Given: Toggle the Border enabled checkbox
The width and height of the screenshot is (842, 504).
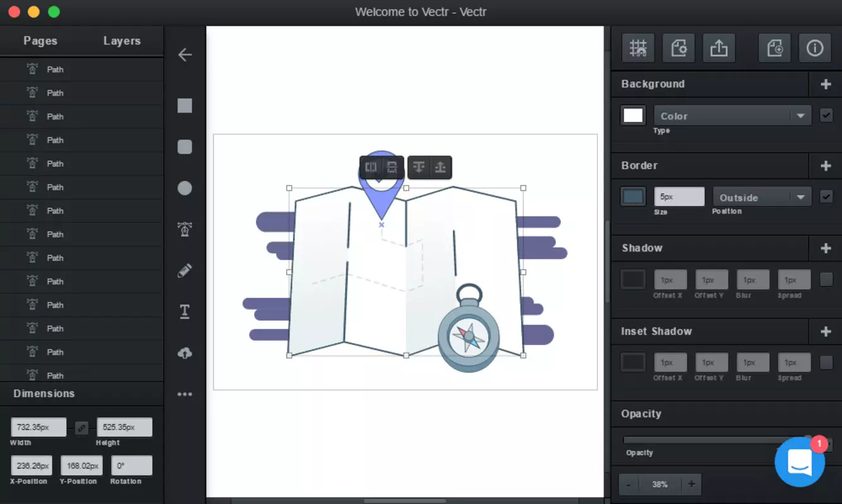Looking at the screenshot, I should [x=826, y=197].
